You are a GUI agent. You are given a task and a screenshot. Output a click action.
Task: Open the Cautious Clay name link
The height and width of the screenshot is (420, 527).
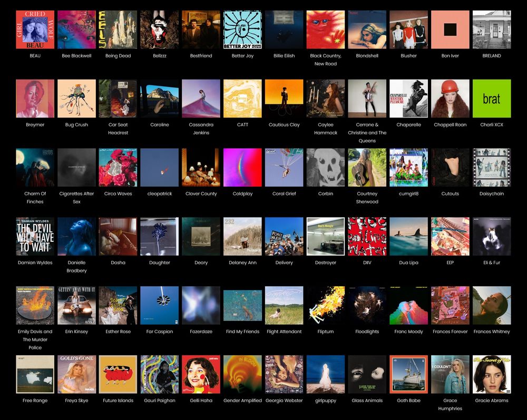[x=284, y=125]
